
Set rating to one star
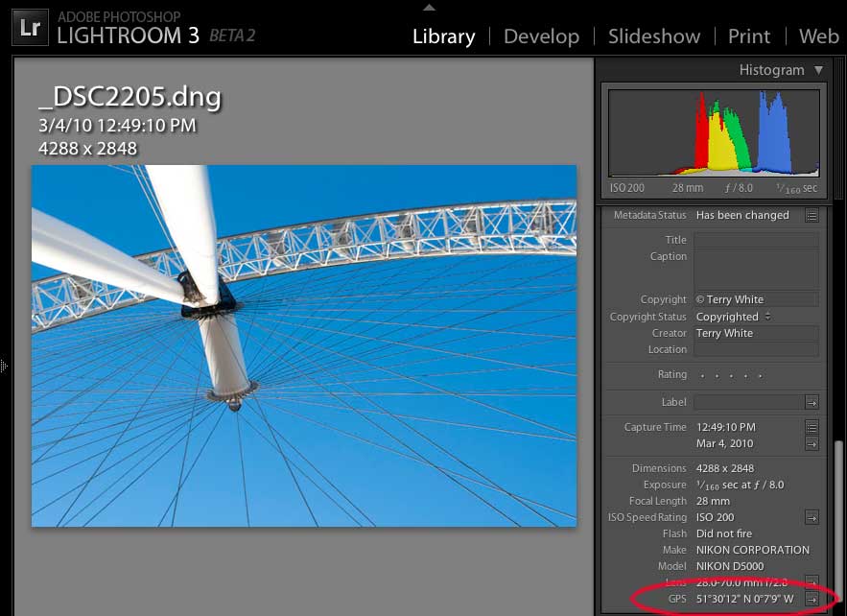(702, 375)
